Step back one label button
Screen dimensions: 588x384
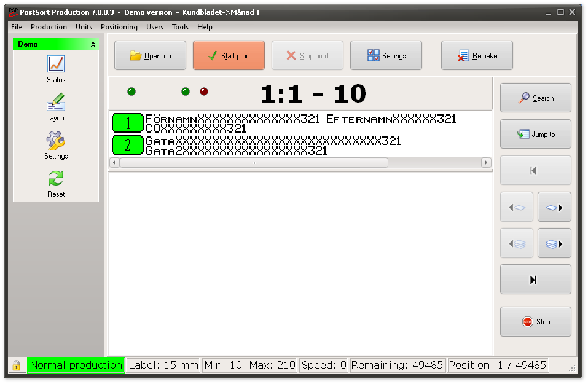[517, 207]
